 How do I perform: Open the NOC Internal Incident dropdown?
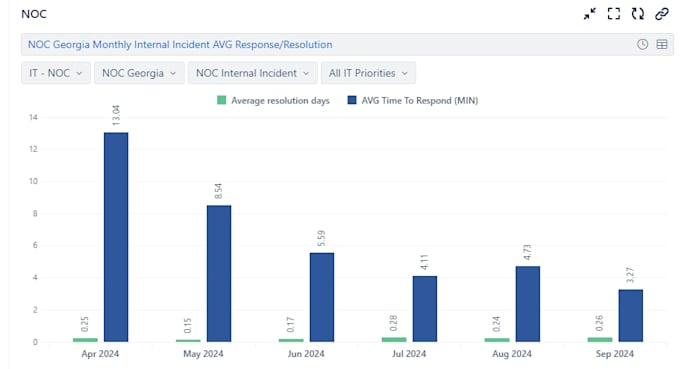point(252,73)
